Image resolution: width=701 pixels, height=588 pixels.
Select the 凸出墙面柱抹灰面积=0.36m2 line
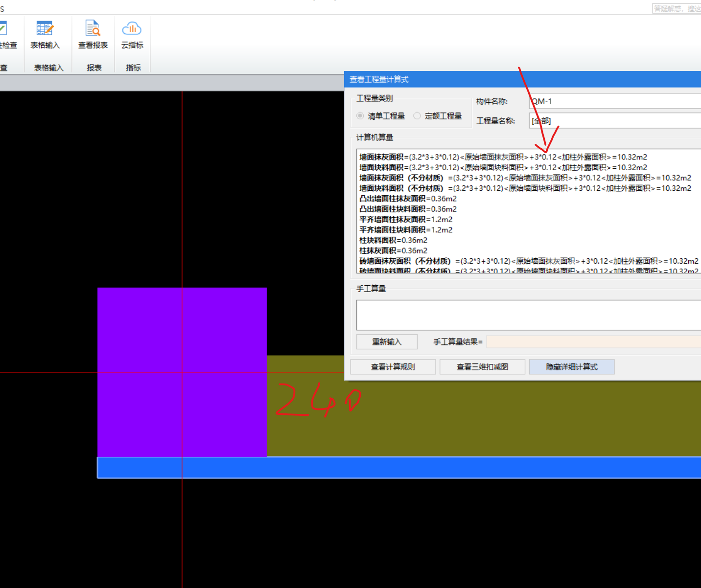[x=408, y=199]
